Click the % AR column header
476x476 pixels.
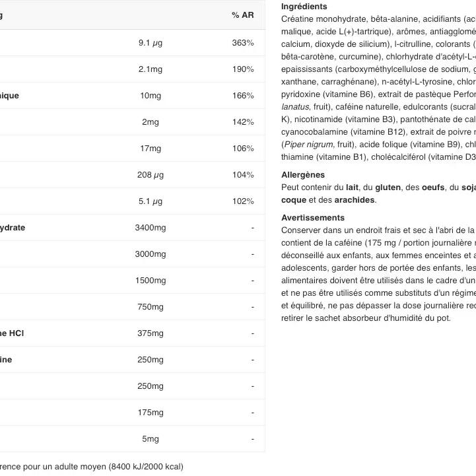[x=242, y=15]
